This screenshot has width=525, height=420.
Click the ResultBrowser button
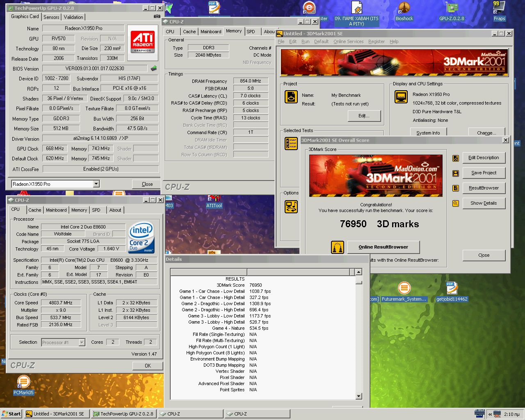(484, 188)
